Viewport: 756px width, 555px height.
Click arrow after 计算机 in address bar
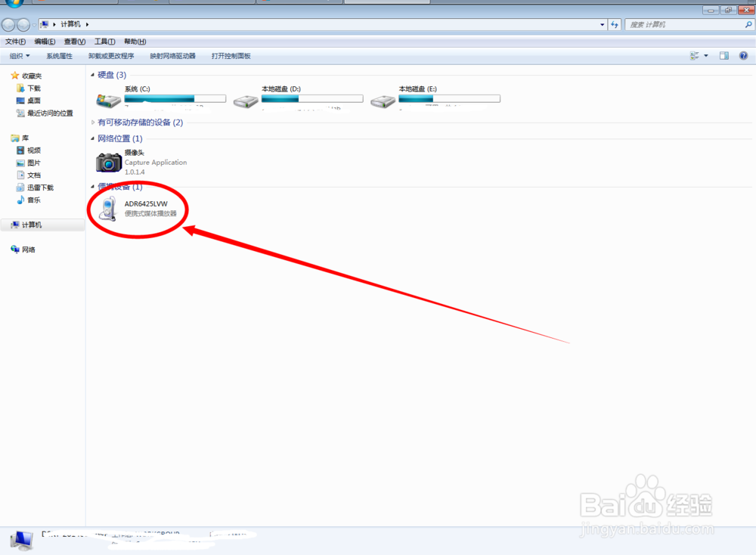click(x=87, y=24)
